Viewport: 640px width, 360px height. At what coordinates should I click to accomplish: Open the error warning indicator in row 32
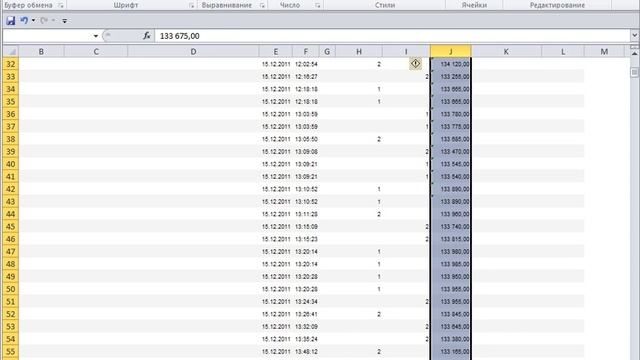[x=415, y=64]
